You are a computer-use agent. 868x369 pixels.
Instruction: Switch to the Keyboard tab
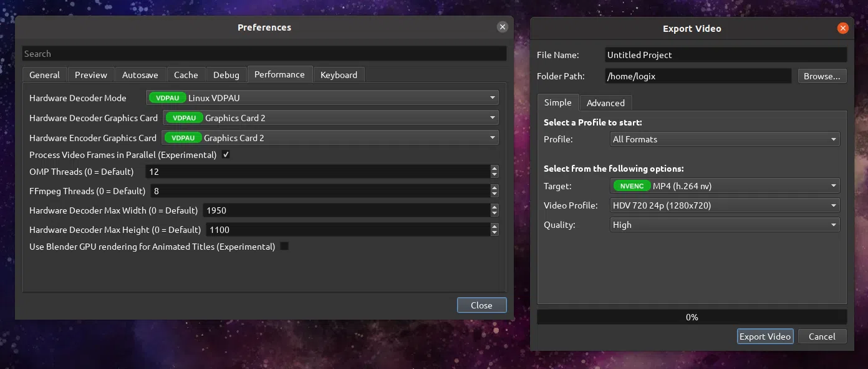(x=339, y=75)
